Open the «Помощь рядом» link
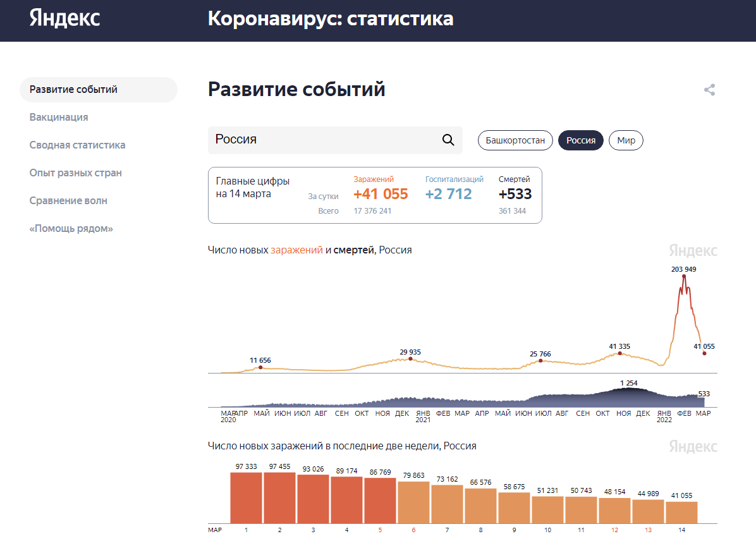 click(x=71, y=229)
